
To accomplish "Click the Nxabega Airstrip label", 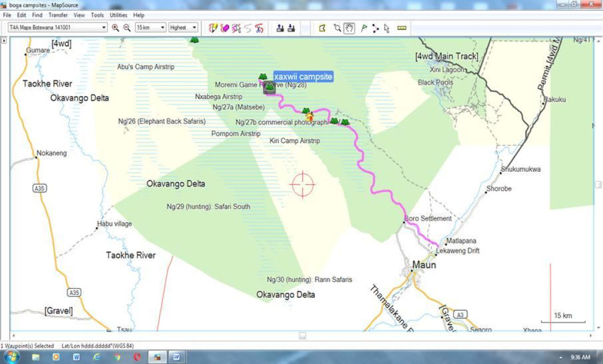I will [x=218, y=96].
